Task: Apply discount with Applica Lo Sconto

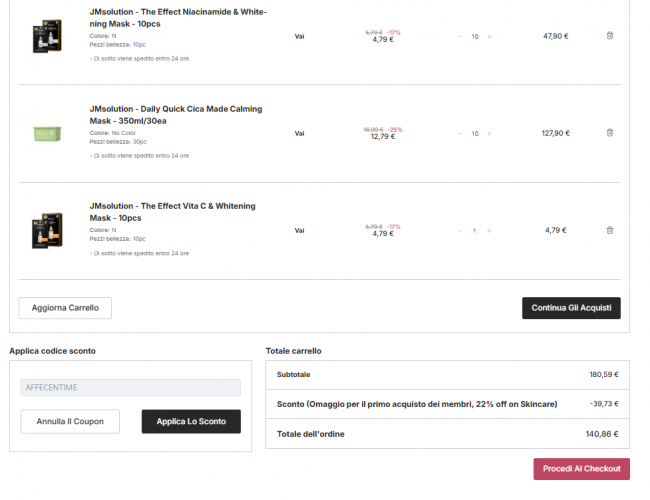Action: [191, 421]
